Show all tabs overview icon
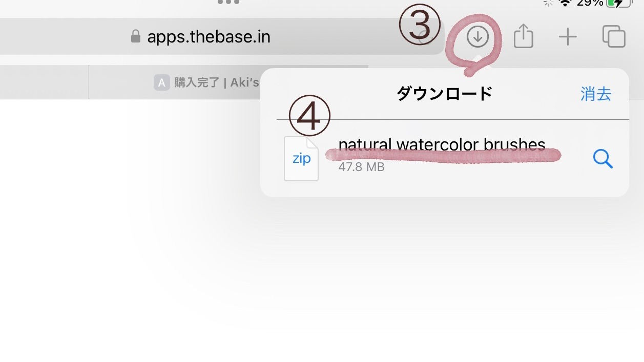This screenshot has width=644, height=362. click(614, 36)
